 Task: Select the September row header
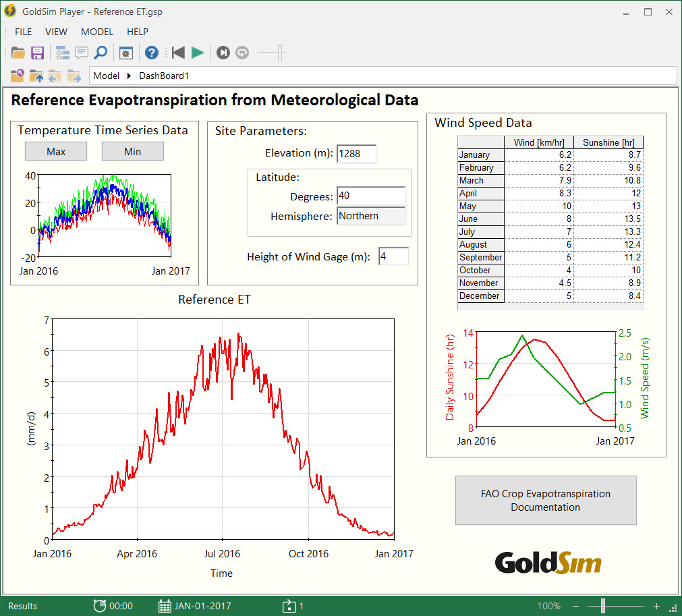coord(480,258)
